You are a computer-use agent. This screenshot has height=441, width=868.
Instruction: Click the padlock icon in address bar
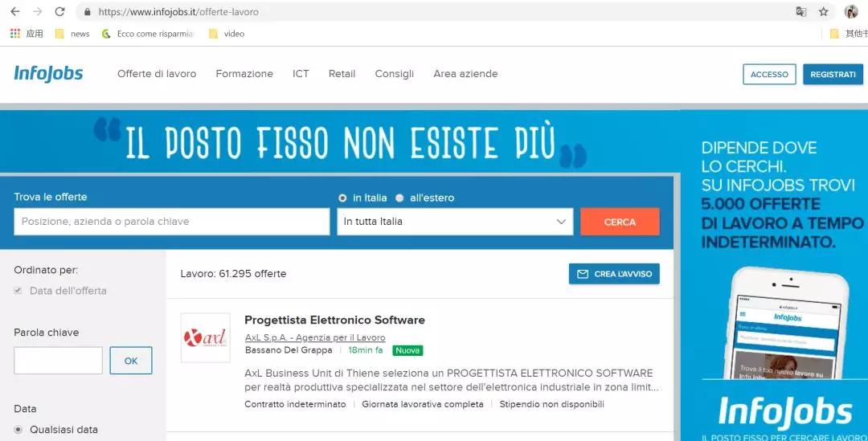coord(87,11)
